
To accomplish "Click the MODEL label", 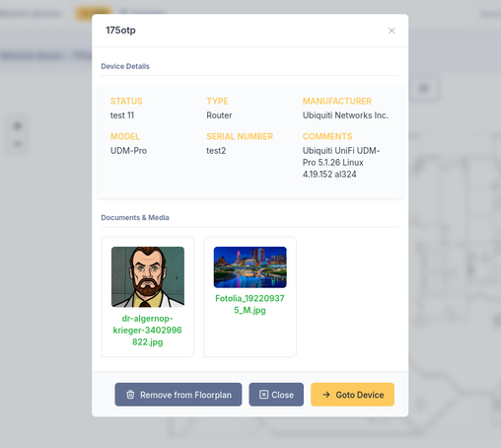I will (x=125, y=136).
